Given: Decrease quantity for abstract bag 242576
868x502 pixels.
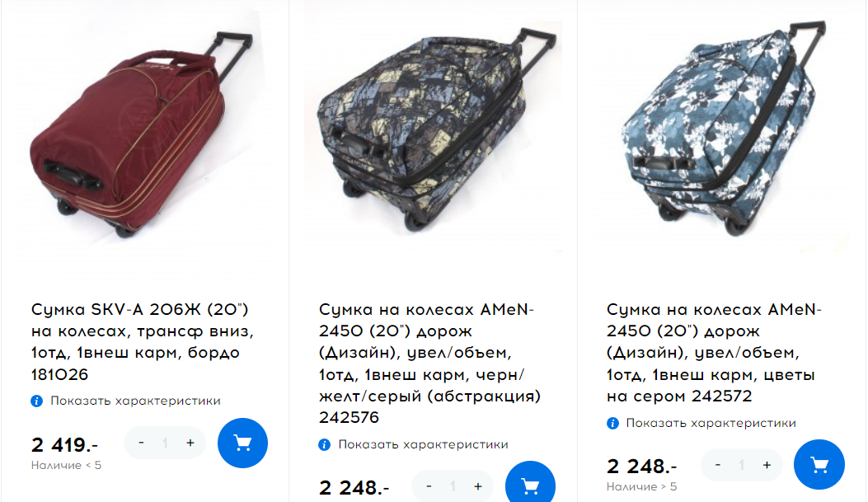Looking at the screenshot, I should pos(429,486).
